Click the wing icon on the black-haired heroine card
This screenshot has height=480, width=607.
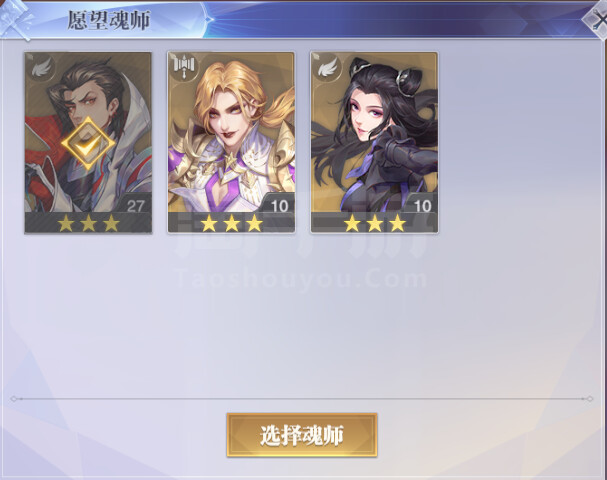point(328,68)
